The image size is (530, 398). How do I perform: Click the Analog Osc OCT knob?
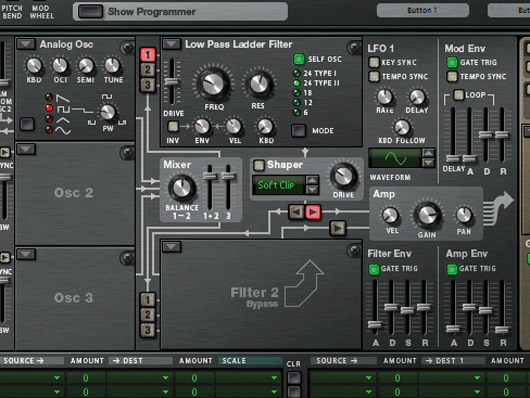60,65
